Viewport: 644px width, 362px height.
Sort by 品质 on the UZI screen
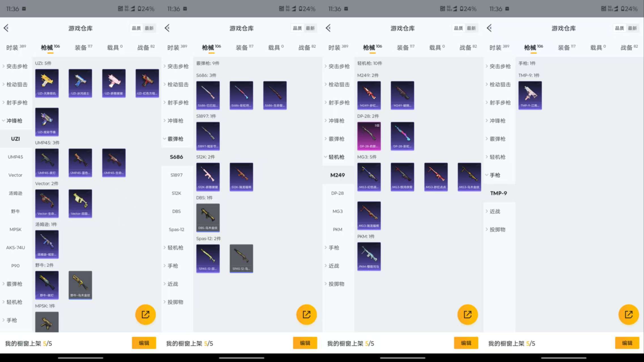(x=136, y=28)
